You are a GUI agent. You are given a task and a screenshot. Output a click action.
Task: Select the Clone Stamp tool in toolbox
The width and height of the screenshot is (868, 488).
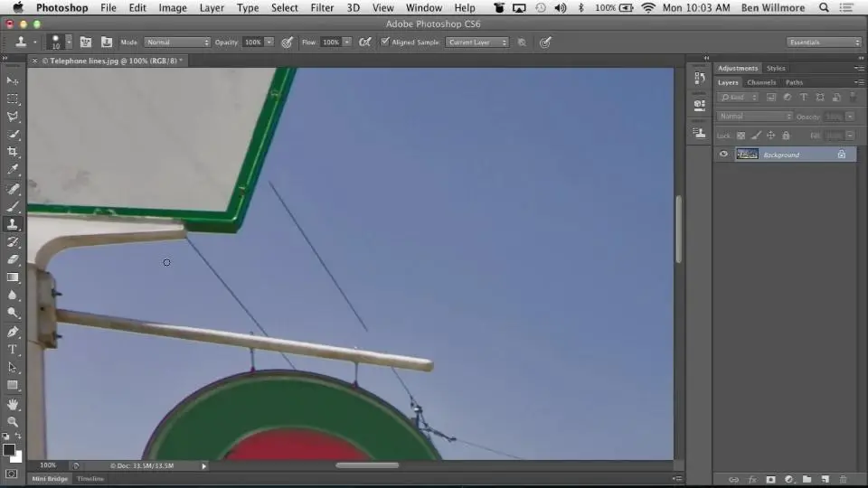12,224
